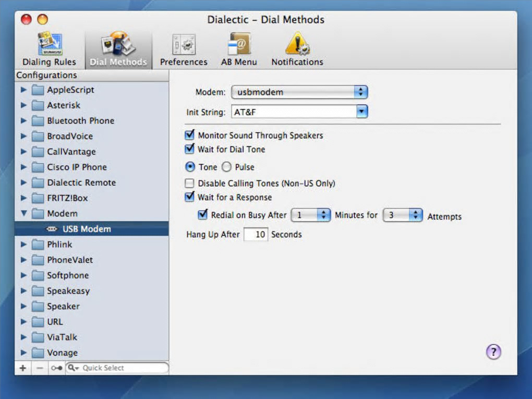
Task: Click the Hang Up After seconds field
Action: (x=256, y=235)
